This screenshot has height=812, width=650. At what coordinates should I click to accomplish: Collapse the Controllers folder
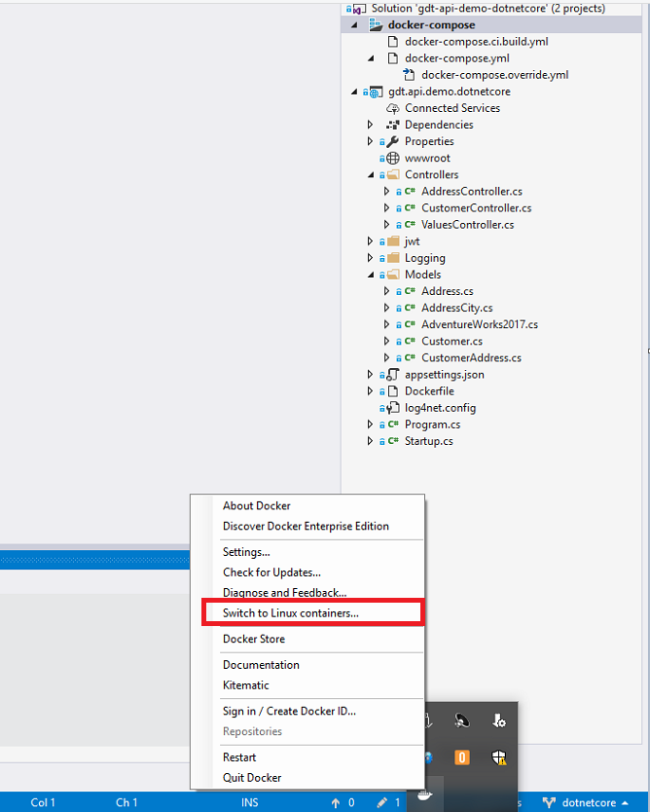371,175
